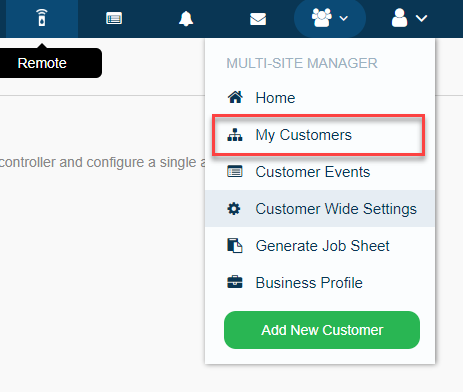Go to Home in Multi-Site Manager
The height and width of the screenshot is (392, 463).
pyautogui.click(x=320, y=98)
